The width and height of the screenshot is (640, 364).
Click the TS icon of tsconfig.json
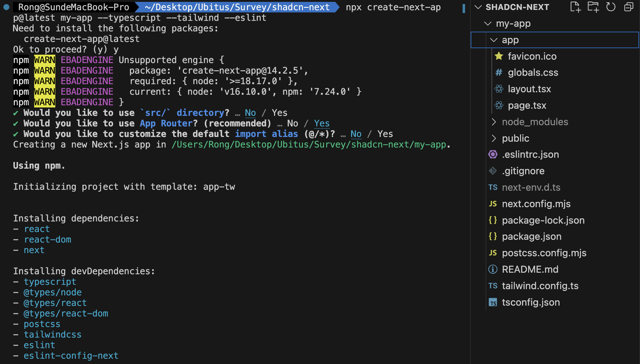tap(493, 302)
